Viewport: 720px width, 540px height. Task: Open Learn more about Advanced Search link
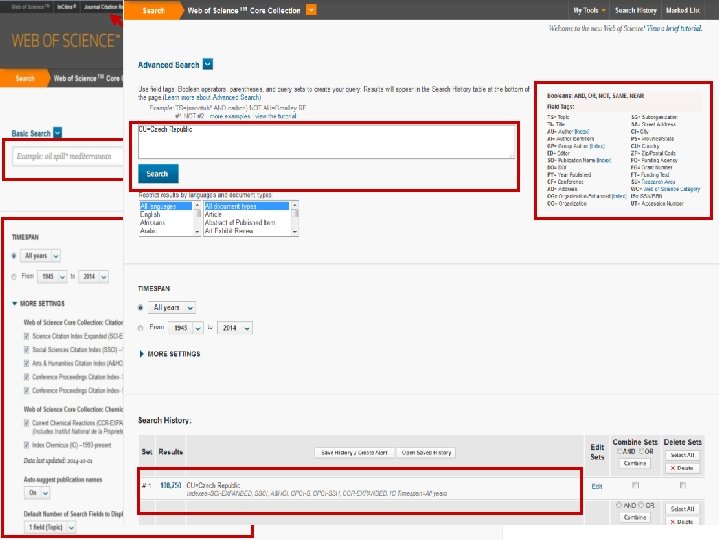(214, 97)
